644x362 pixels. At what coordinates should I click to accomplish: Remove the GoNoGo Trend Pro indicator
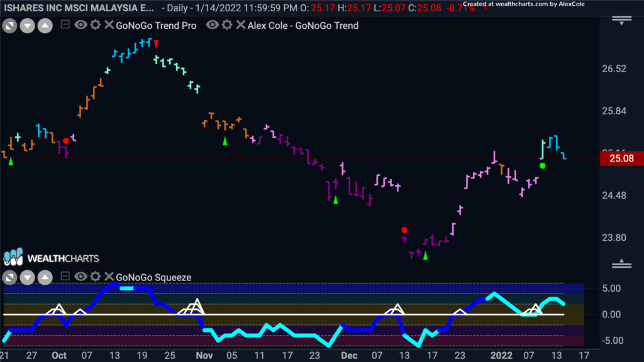coord(109,25)
